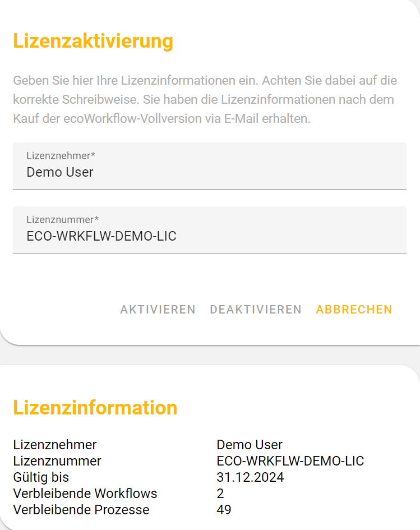Click the DEAKTIVIEREN button
The image size is (420, 530).
pos(256,310)
